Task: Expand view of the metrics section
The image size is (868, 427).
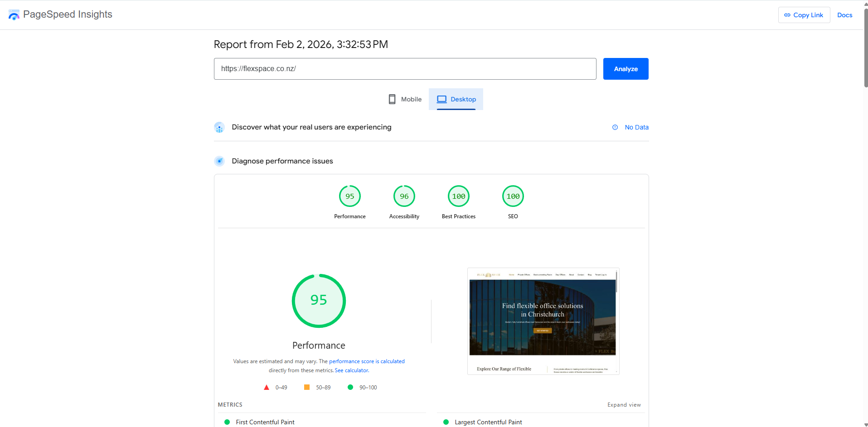Action: coord(624,405)
